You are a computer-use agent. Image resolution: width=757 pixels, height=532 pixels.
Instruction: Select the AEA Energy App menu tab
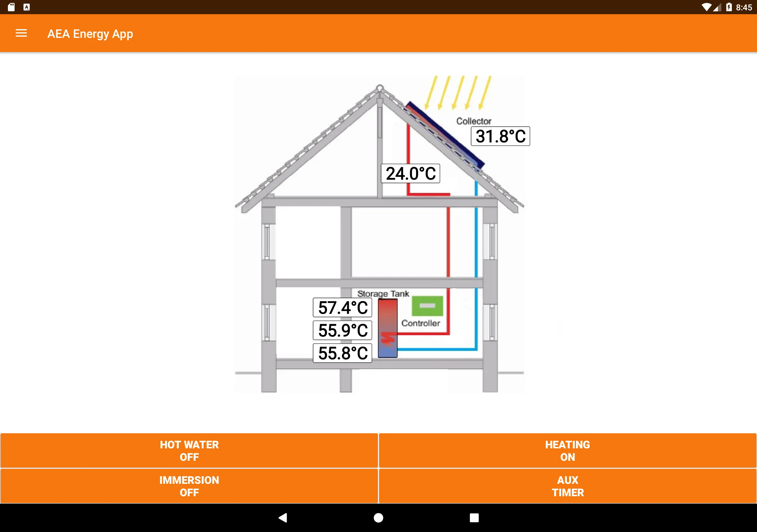click(x=21, y=34)
